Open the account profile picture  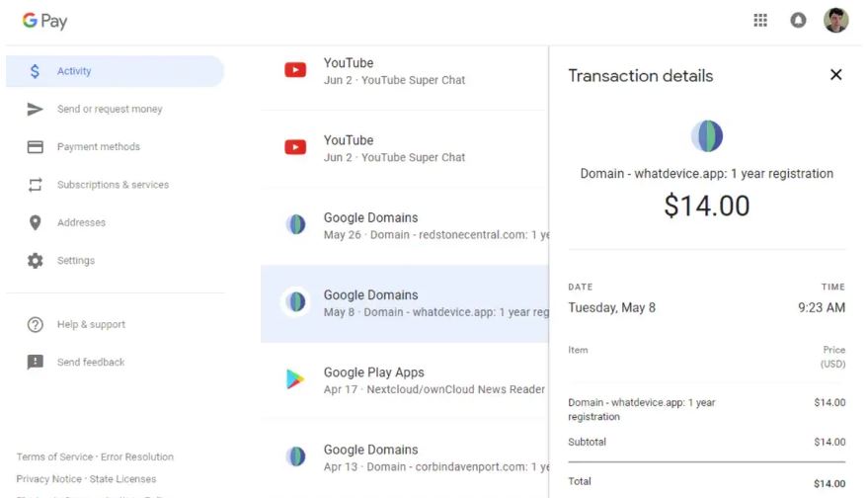click(835, 21)
